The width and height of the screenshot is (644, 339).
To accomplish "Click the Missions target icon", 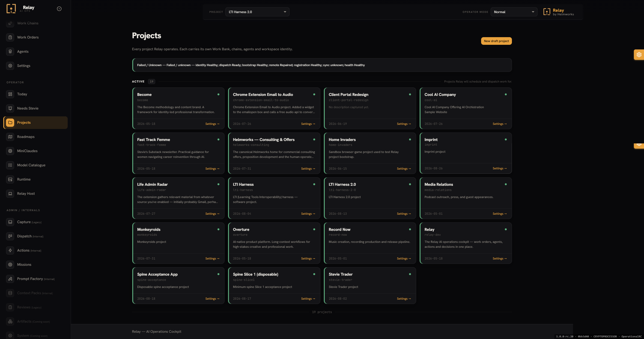I will [10, 265].
